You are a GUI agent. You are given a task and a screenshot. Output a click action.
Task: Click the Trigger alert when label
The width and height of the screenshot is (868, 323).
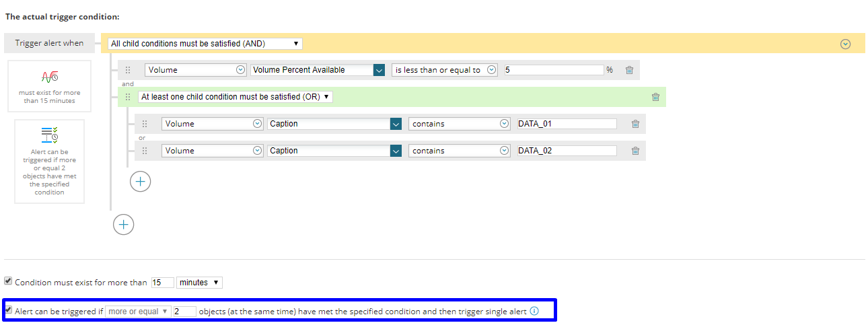tap(50, 43)
